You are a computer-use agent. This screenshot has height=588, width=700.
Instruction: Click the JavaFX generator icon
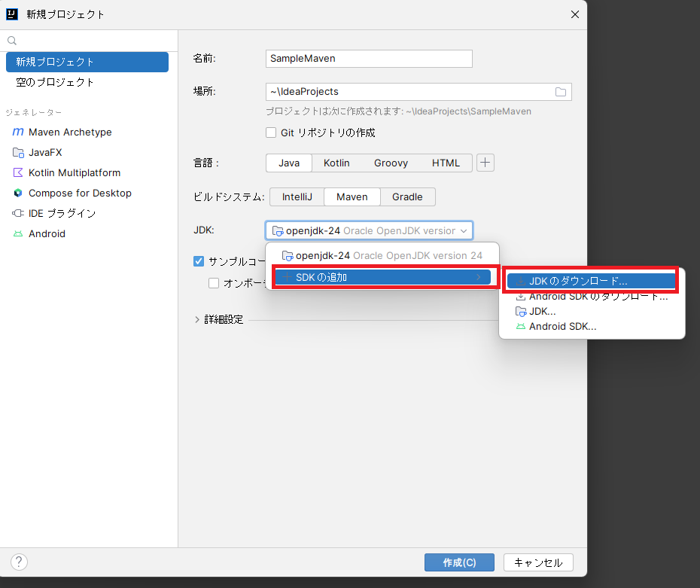[x=18, y=153]
